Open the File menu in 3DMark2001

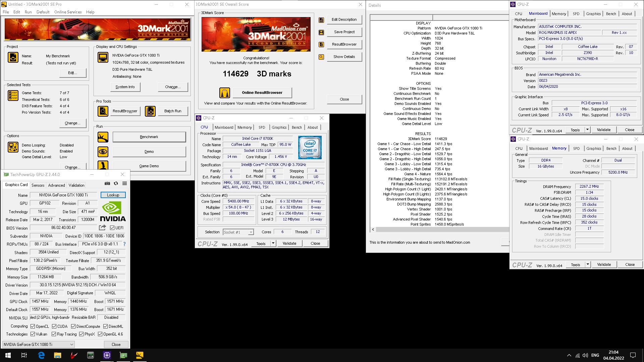(6, 12)
